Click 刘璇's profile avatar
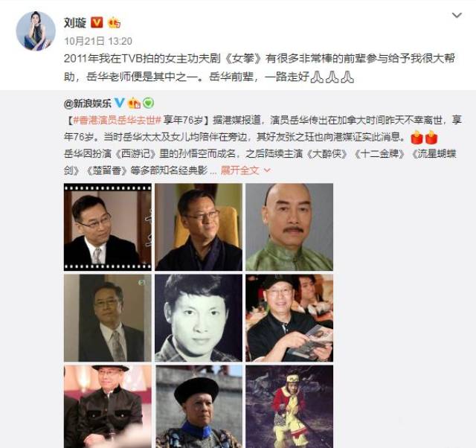Screen dimensions: 476x448 coord(36,31)
